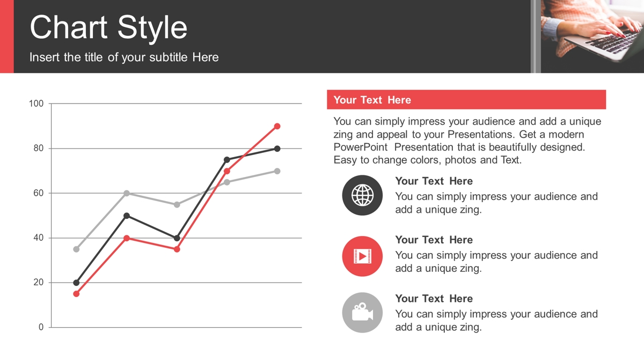Click the red accent strip beside the title

[7, 36]
